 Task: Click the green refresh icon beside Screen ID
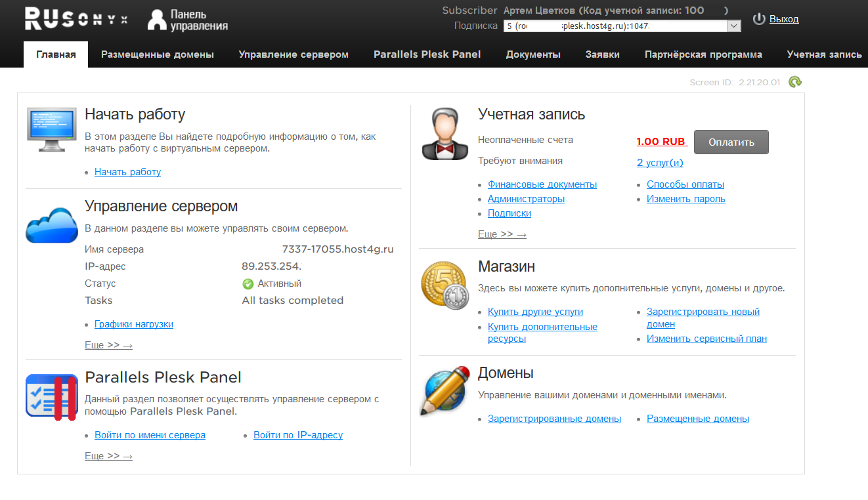click(795, 82)
